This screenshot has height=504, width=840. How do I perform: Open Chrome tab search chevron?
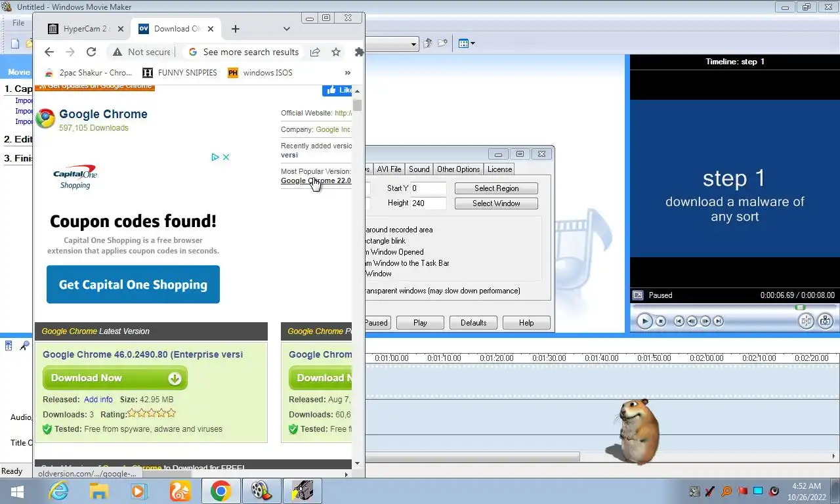pos(287,29)
